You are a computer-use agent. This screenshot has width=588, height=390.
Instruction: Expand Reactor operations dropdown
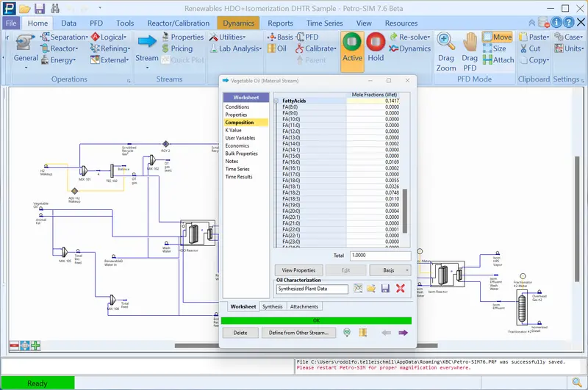point(60,48)
